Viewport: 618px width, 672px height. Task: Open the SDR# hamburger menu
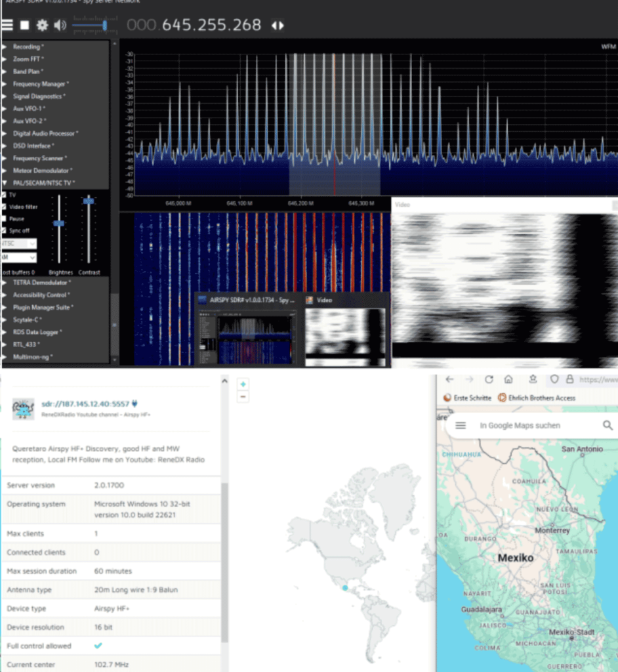pyautogui.click(x=7, y=26)
